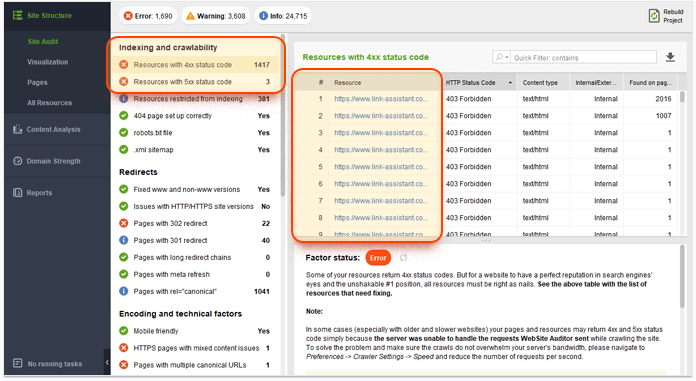Filter by Warning: 3,608
Image resolution: width=696 pixels, height=381 pixels.
click(x=216, y=16)
